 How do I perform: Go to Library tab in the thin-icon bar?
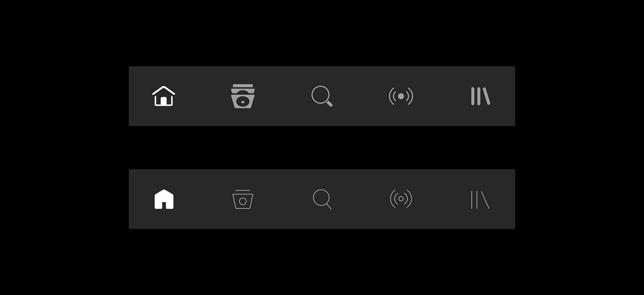[x=480, y=200]
